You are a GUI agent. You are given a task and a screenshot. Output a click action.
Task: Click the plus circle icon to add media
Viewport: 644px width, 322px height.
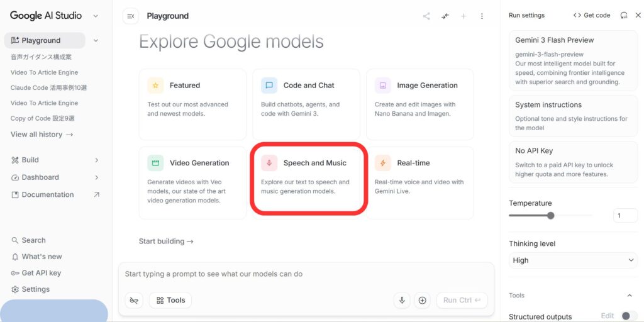point(423,301)
